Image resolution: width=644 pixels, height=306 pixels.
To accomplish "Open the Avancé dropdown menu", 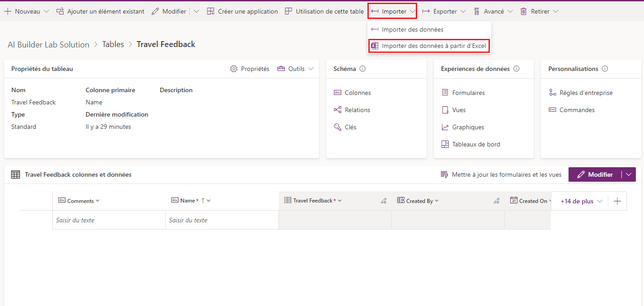I will tap(494, 11).
